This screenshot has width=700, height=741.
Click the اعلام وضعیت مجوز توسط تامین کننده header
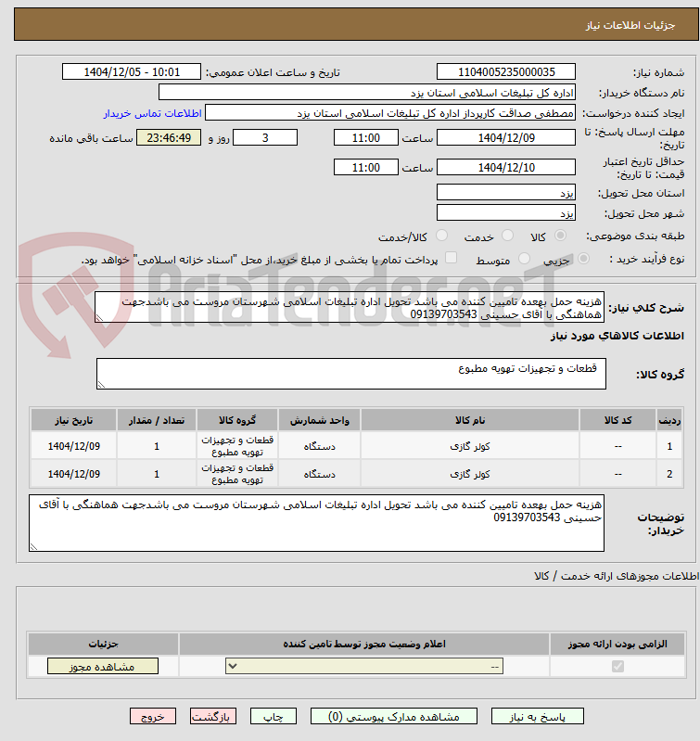(364, 645)
